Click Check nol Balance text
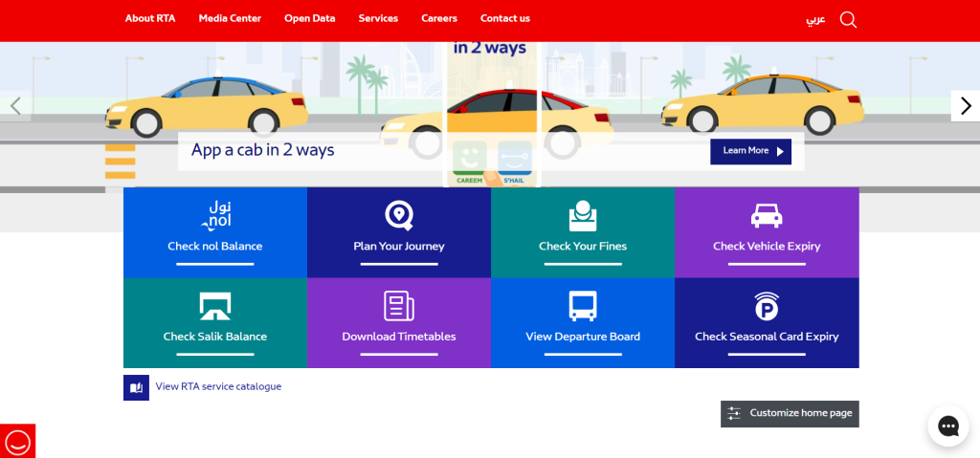980x458 pixels. (215, 246)
